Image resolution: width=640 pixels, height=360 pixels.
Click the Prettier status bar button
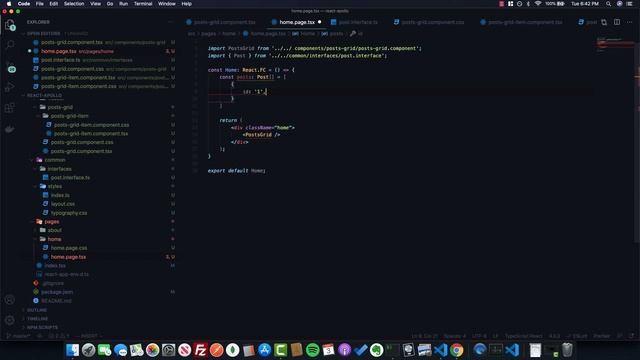tap(601, 336)
